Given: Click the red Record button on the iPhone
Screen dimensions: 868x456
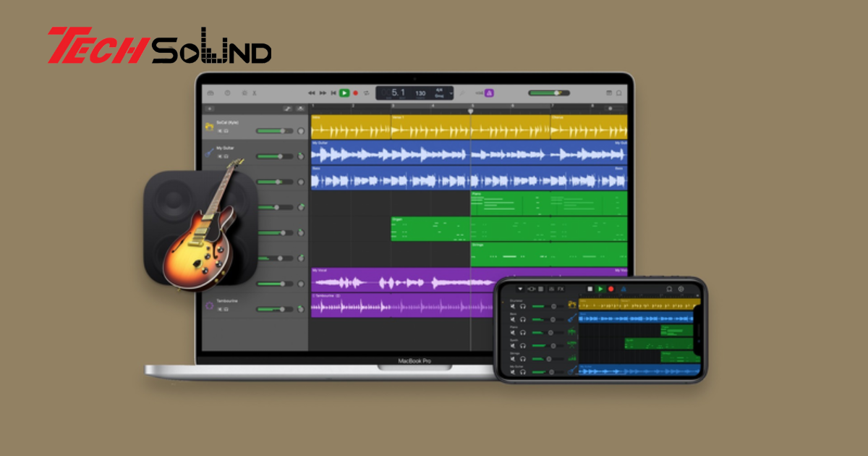Looking at the screenshot, I should point(611,289).
